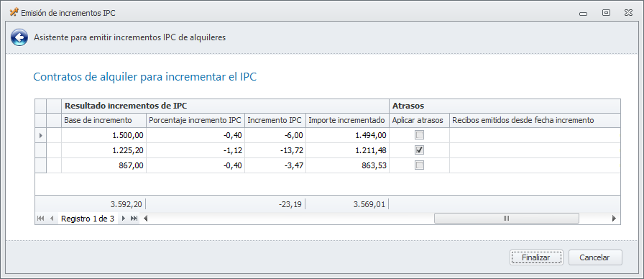Sort by Base de incremento column header

pyautogui.click(x=104, y=120)
